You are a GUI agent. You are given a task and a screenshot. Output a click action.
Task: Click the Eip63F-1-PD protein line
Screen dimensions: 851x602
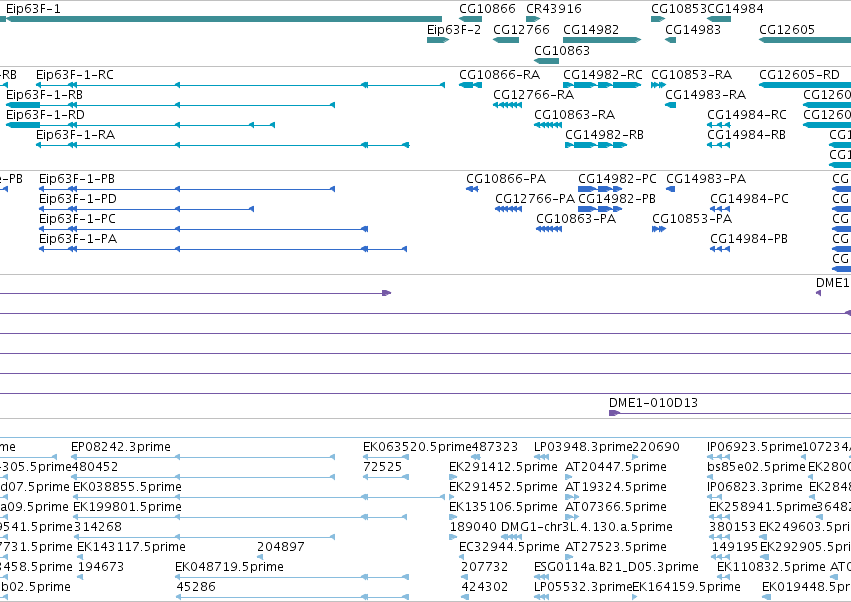click(147, 209)
